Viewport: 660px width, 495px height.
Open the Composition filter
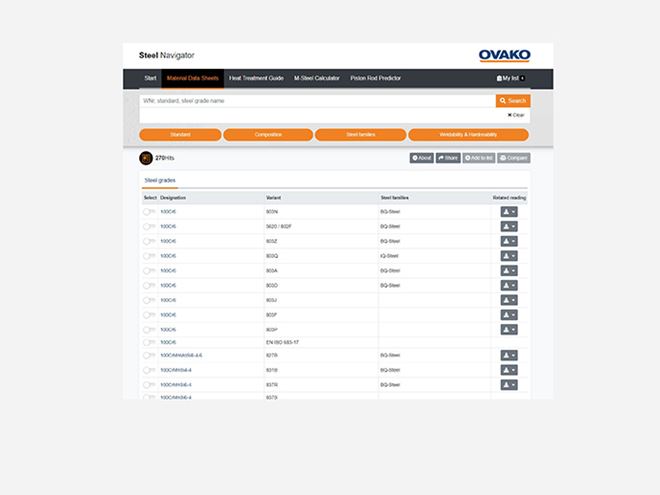coord(268,134)
